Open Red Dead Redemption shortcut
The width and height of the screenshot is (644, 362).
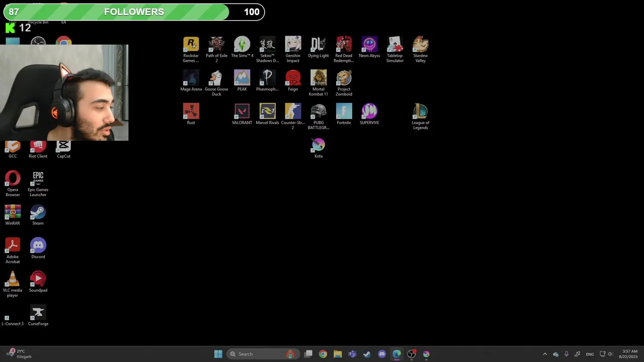tap(344, 49)
